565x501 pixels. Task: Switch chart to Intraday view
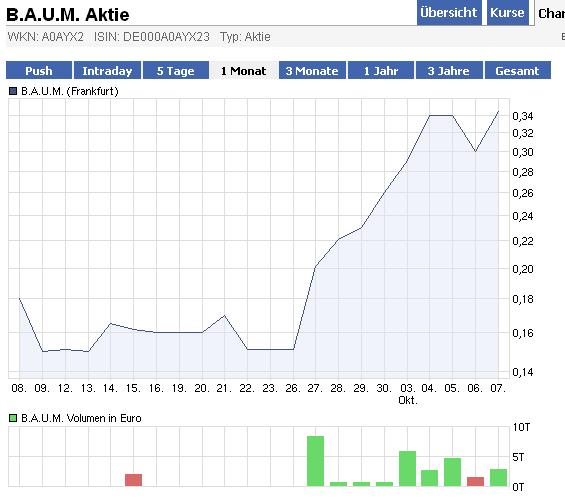coord(107,70)
